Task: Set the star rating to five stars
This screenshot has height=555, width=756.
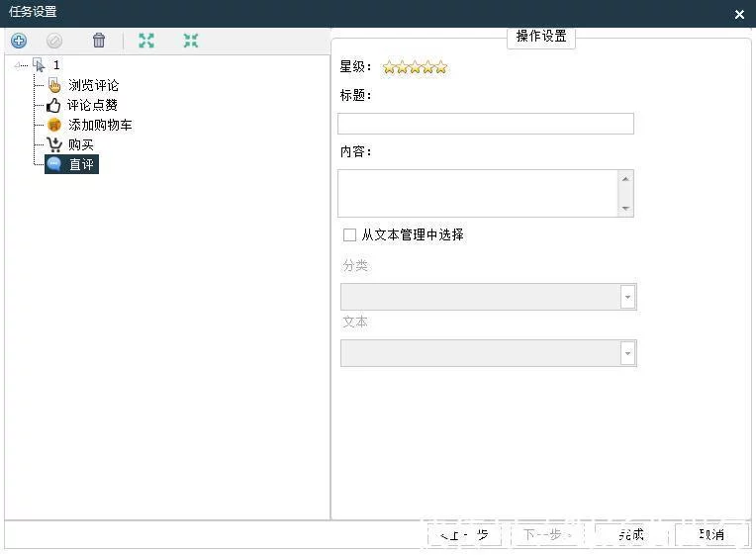Action: click(441, 67)
